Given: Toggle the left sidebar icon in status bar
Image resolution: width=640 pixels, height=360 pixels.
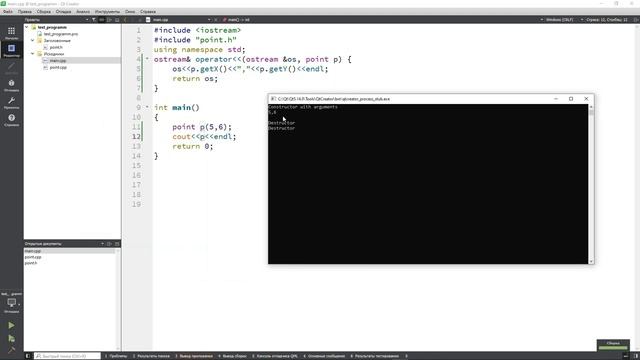Looking at the screenshot, I should [28, 356].
